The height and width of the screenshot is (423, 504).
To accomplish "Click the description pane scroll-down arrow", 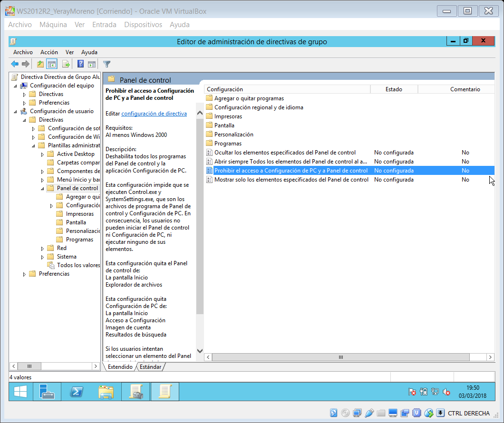I will [200, 351].
